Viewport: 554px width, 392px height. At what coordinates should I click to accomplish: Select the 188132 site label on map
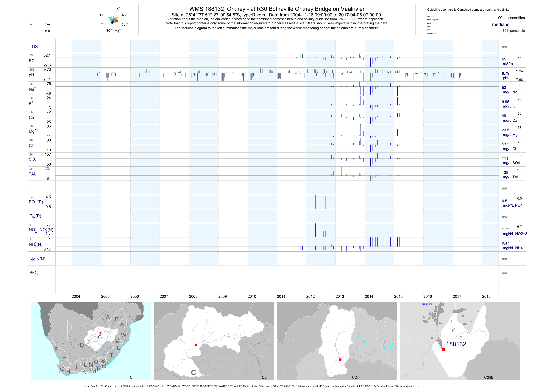[456, 344]
